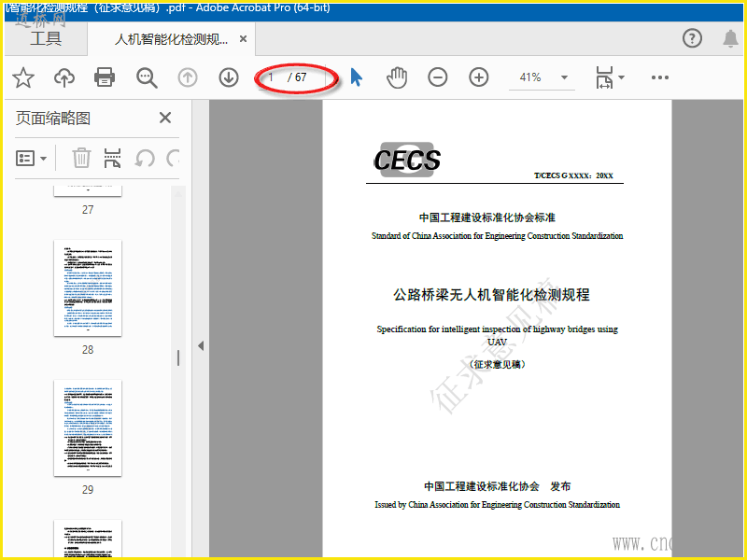Go to previous page arrow
This screenshot has height=560, width=747.
pos(188,77)
